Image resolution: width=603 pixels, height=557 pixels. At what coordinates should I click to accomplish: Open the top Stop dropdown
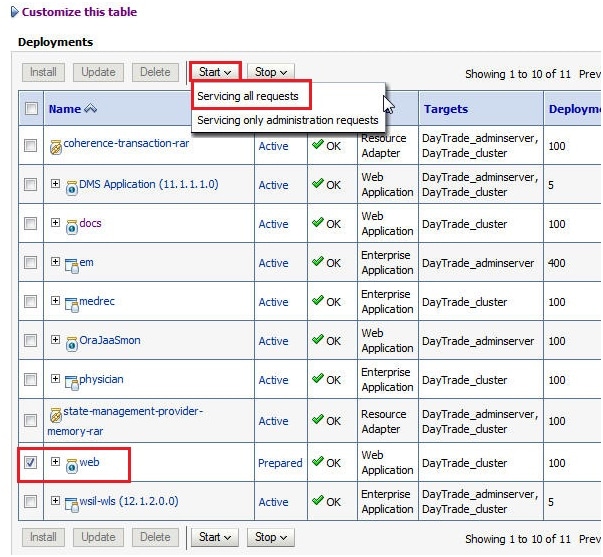[271, 72]
